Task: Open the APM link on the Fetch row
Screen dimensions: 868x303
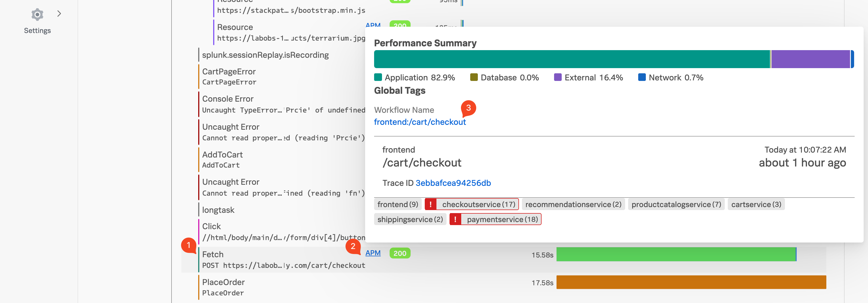Action: (x=373, y=253)
